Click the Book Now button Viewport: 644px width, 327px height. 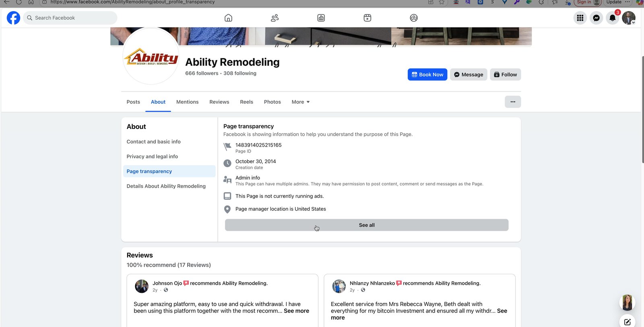point(427,75)
